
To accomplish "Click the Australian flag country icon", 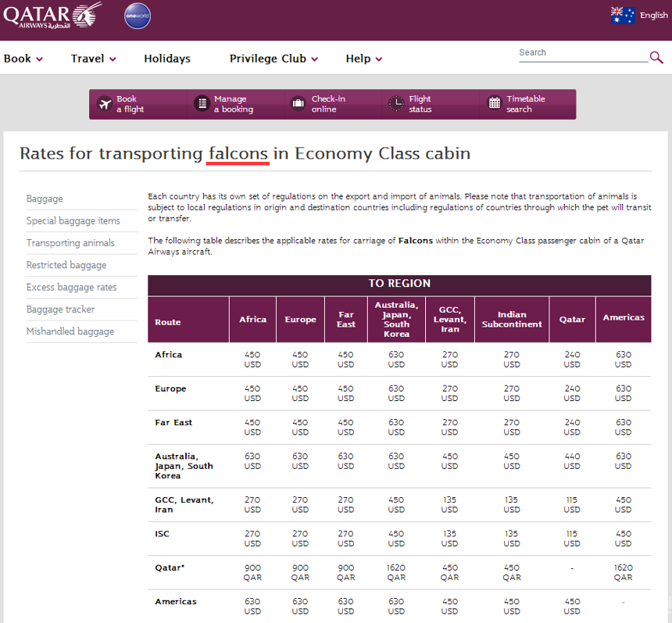I will click(x=623, y=16).
